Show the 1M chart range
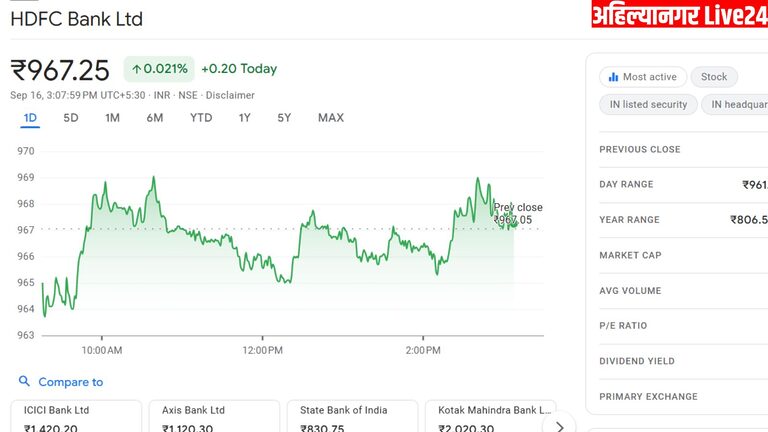This screenshot has height=432, width=768. (112, 118)
